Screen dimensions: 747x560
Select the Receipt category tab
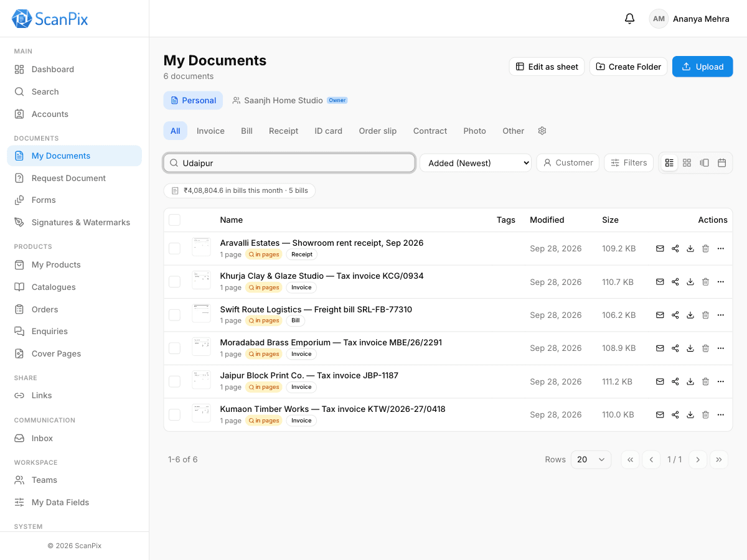pos(283,131)
